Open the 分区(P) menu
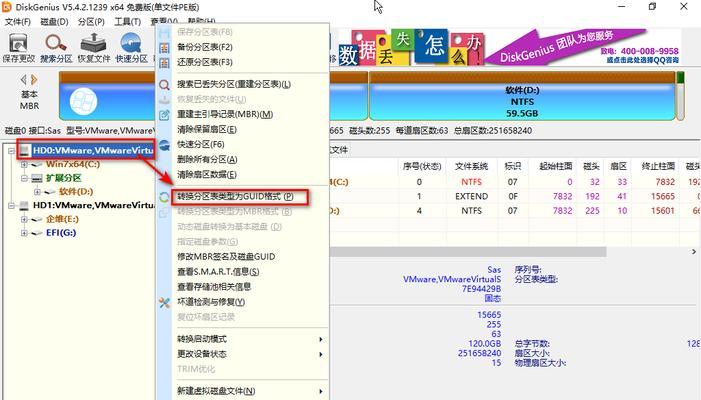The image size is (701, 400). 91,21
